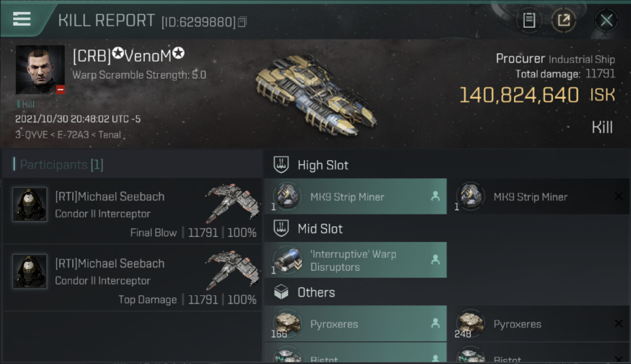The height and width of the screenshot is (364, 631).
Task: Open the hamburger menu in header
Action: click(22, 19)
